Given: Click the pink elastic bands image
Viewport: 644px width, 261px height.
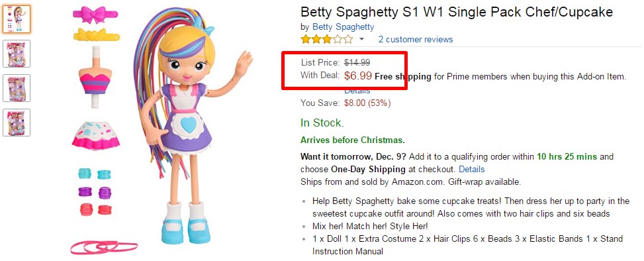Looking at the screenshot, I should coord(104,248).
